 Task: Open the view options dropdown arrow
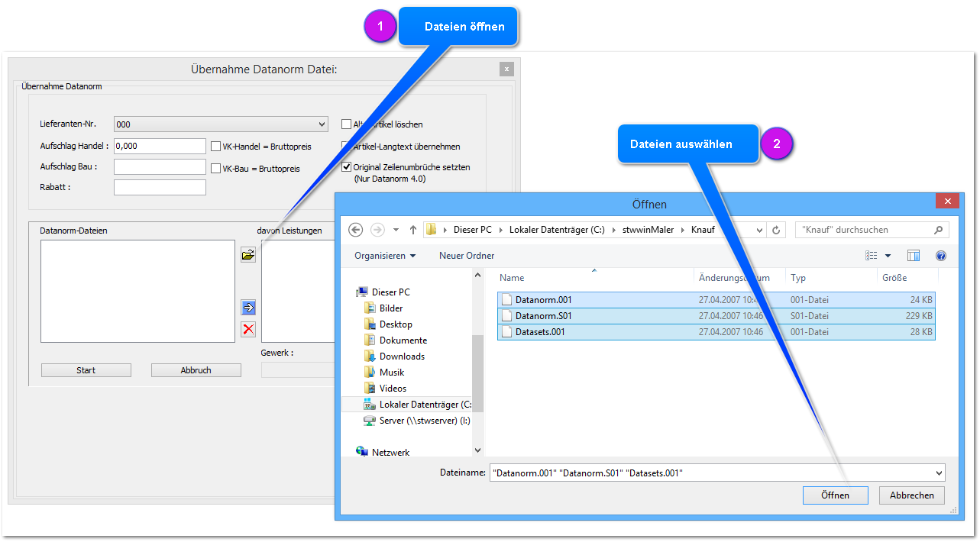click(888, 256)
